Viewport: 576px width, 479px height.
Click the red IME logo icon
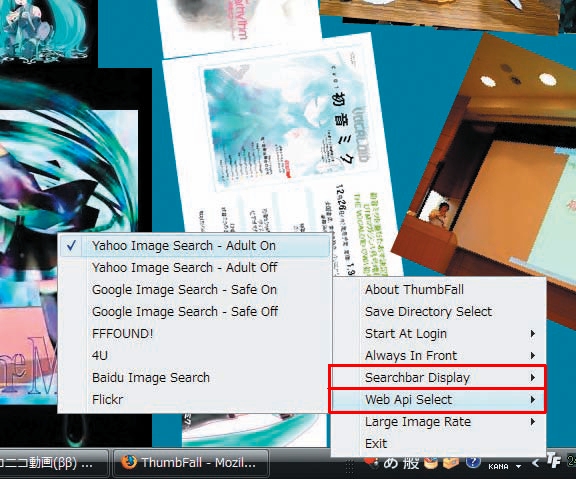371,463
